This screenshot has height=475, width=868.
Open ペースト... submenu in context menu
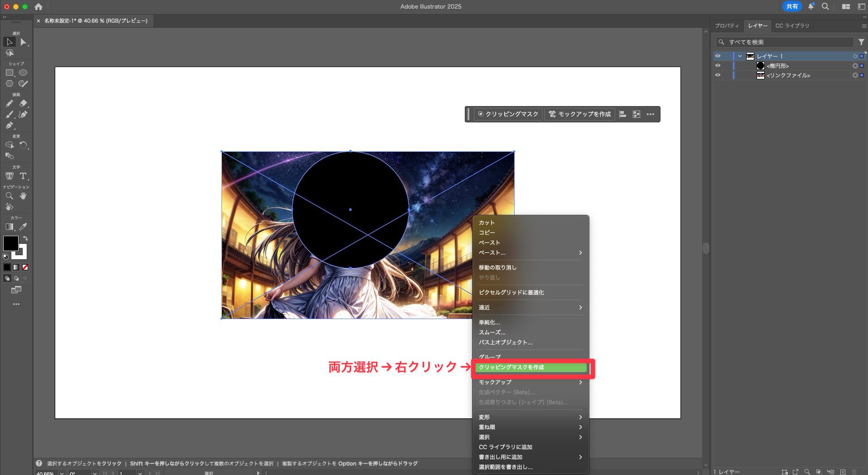point(530,252)
